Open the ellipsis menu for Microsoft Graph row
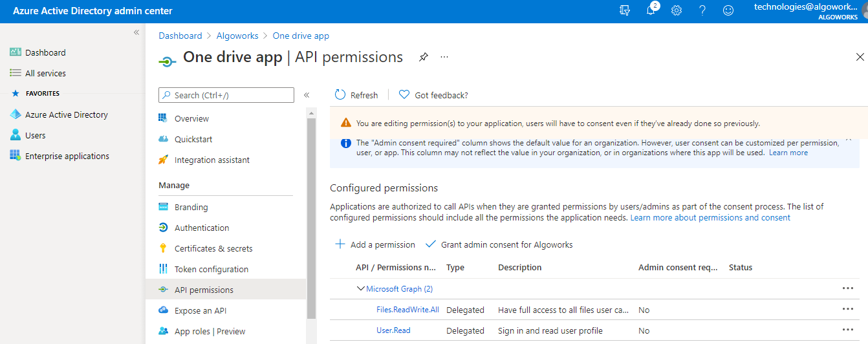 (x=848, y=288)
